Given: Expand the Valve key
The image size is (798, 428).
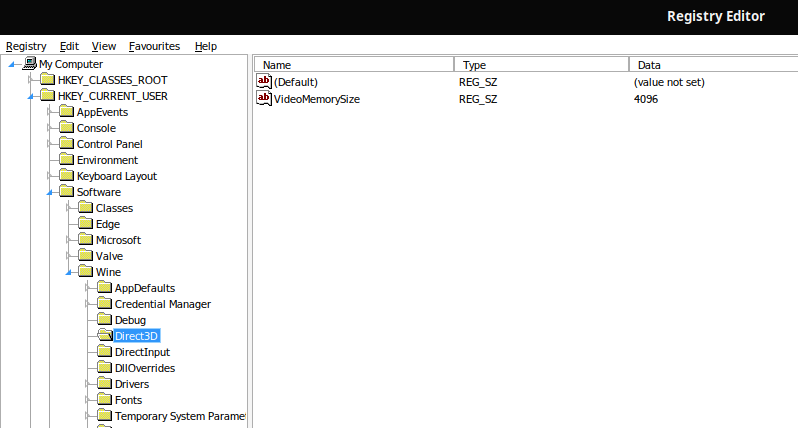Looking at the screenshot, I should tap(68, 256).
